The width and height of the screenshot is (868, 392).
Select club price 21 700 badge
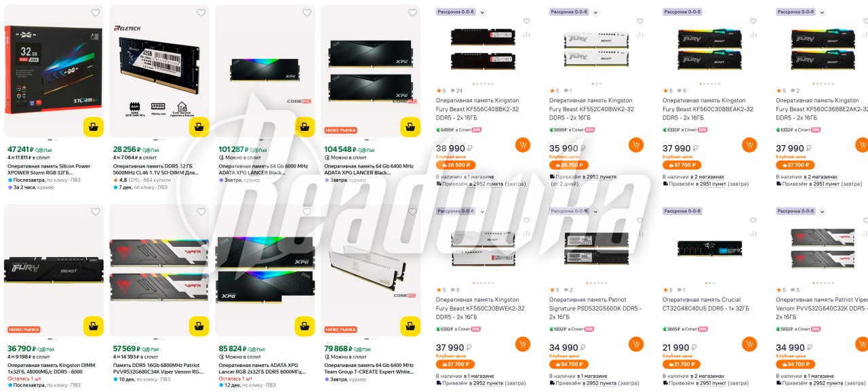pos(682,364)
